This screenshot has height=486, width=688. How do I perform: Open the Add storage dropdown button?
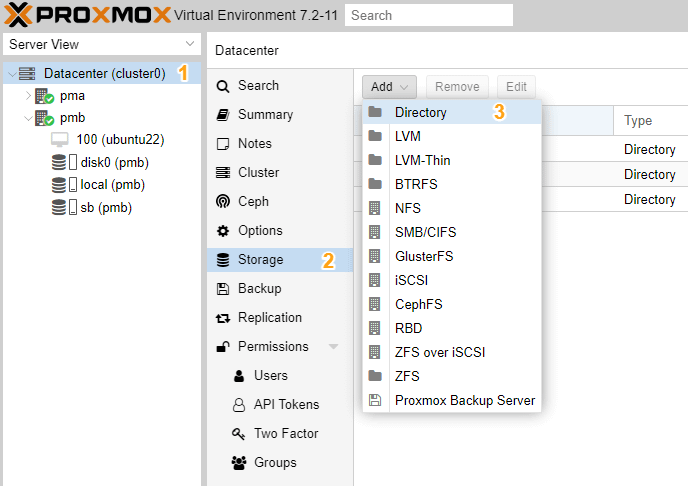point(389,87)
